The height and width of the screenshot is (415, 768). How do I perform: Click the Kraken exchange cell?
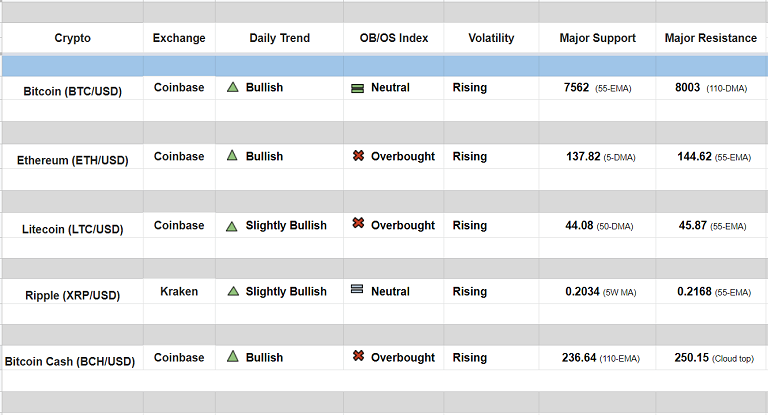tap(179, 292)
